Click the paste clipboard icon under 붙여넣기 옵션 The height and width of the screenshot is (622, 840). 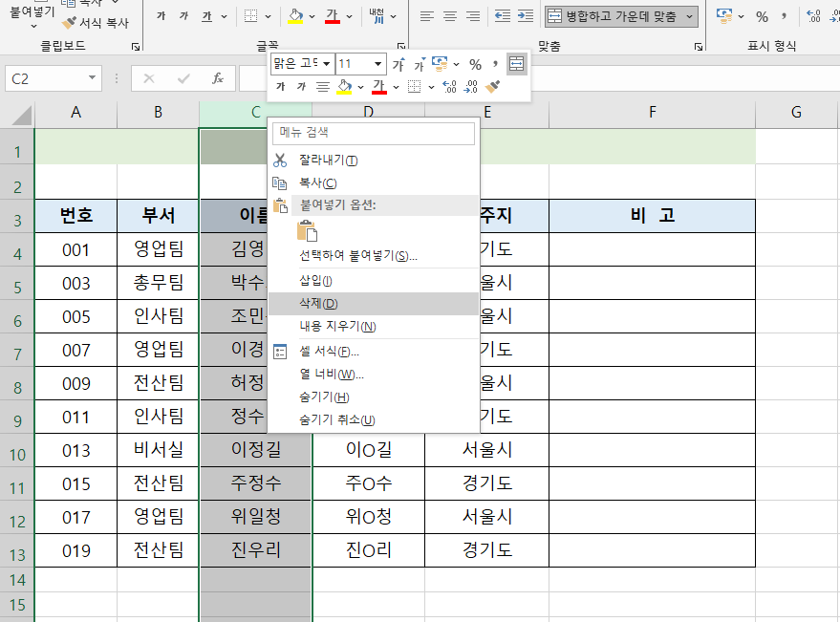307,230
